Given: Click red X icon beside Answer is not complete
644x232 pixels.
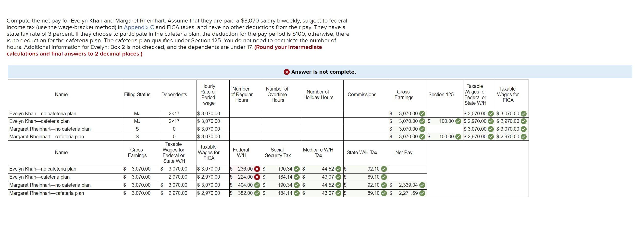Looking at the screenshot, I should click(286, 72).
